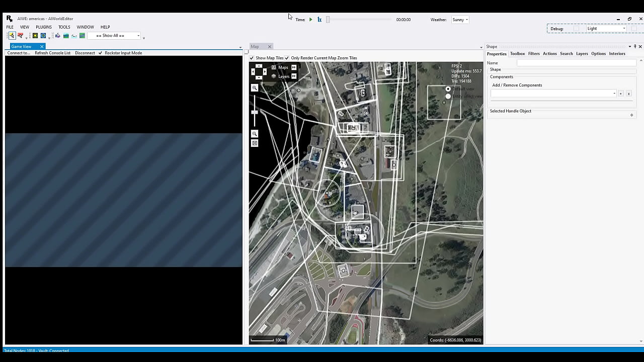
Task: Click the zoom out magnifier below zoom slider
Action: pyautogui.click(x=255, y=134)
